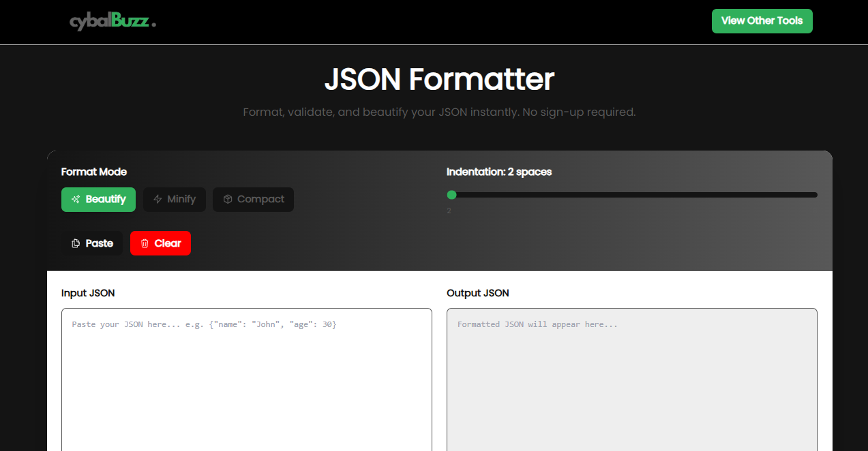Click the clipboard icon on Paste button
868x451 pixels.
[76, 243]
